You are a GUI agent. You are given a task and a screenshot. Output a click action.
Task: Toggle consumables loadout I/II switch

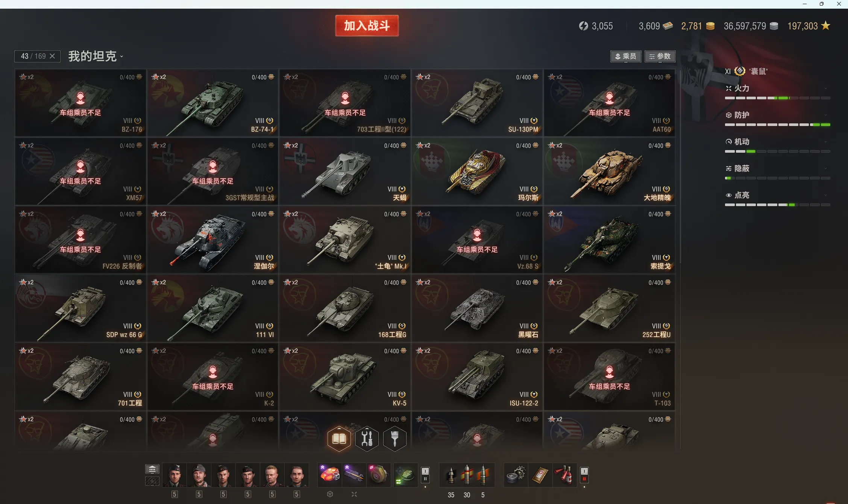tap(584, 475)
